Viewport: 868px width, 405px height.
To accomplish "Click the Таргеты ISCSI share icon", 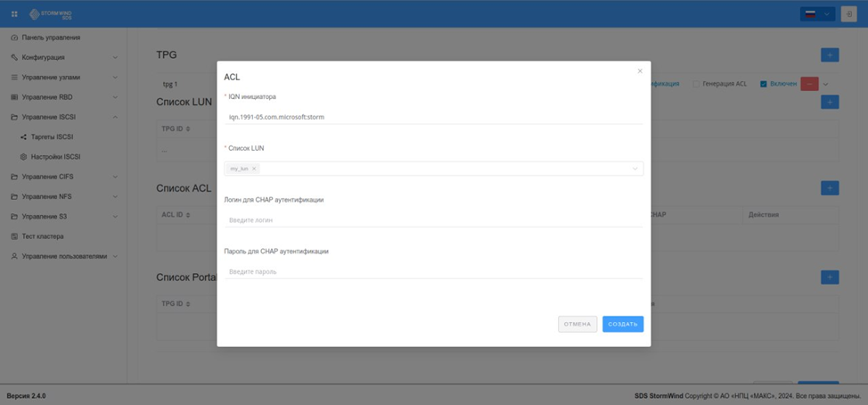I will pos(23,137).
